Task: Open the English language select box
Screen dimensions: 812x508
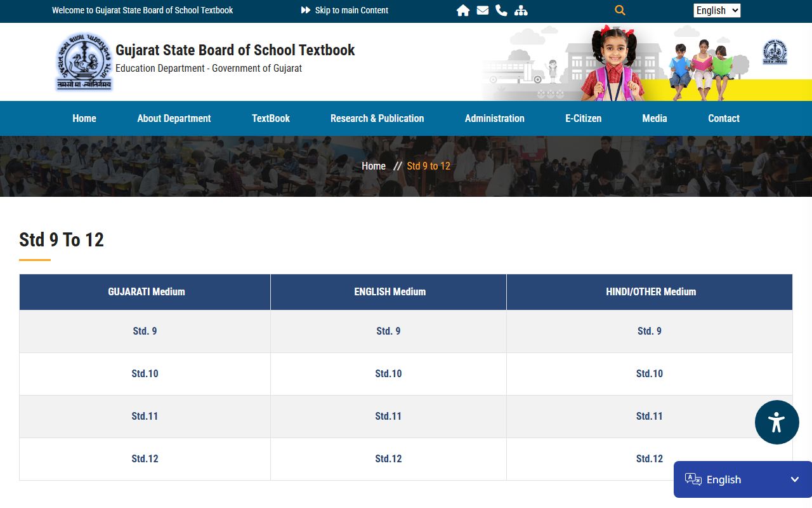Action: tap(717, 10)
